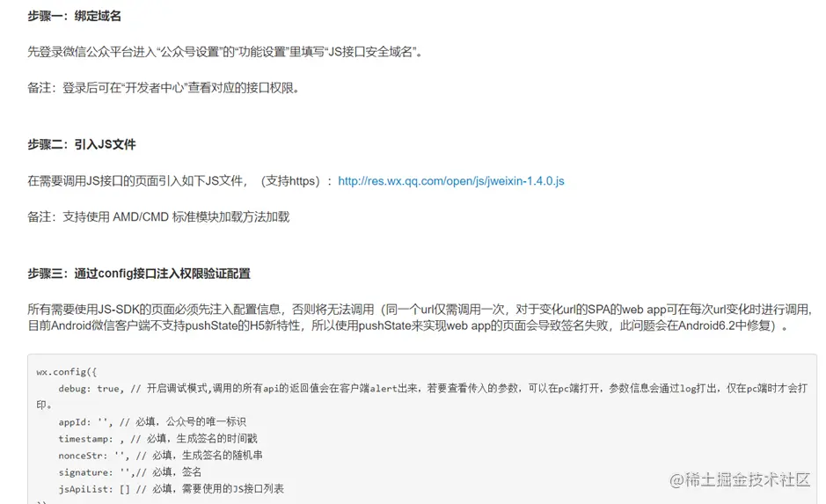Open the jweixin-1.4.0.js link
The height and width of the screenshot is (504, 826).
pos(451,181)
